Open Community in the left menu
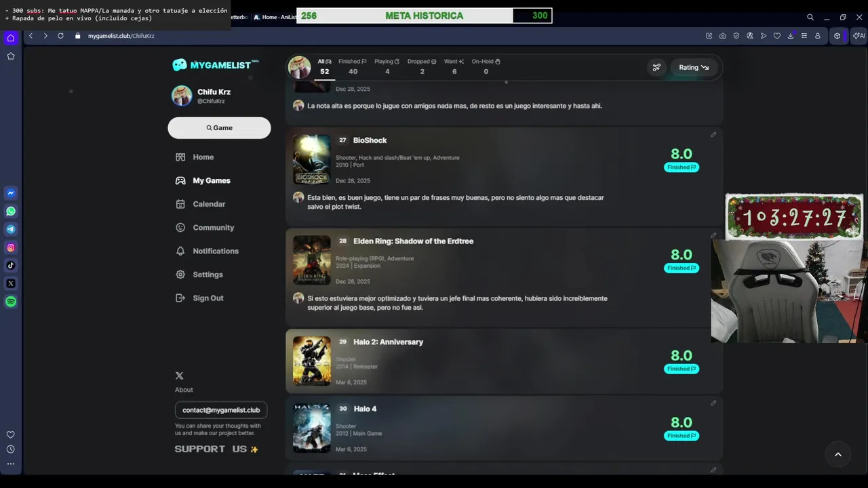868x488 pixels. 204,228
